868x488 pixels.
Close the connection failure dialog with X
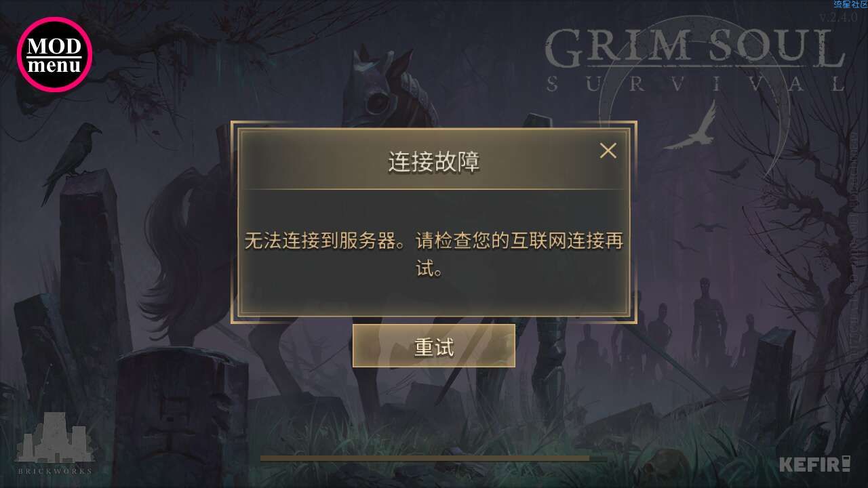608,150
